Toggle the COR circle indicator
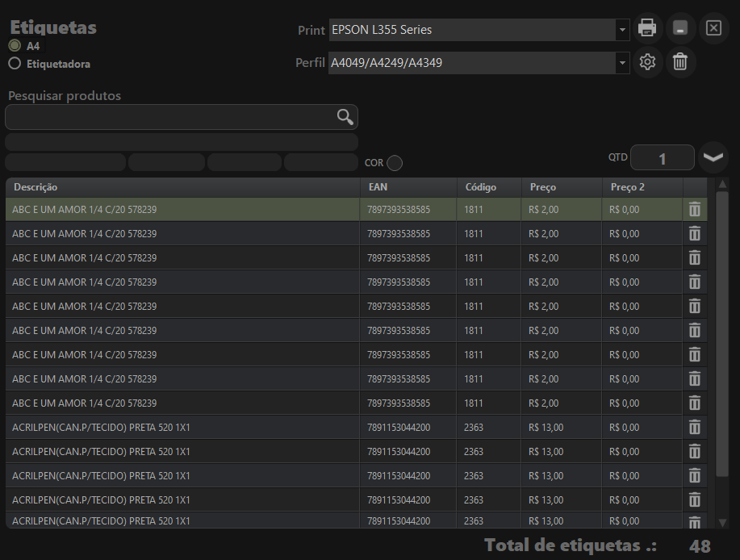The width and height of the screenshot is (740, 560). pyautogui.click(x=395, y=163)
